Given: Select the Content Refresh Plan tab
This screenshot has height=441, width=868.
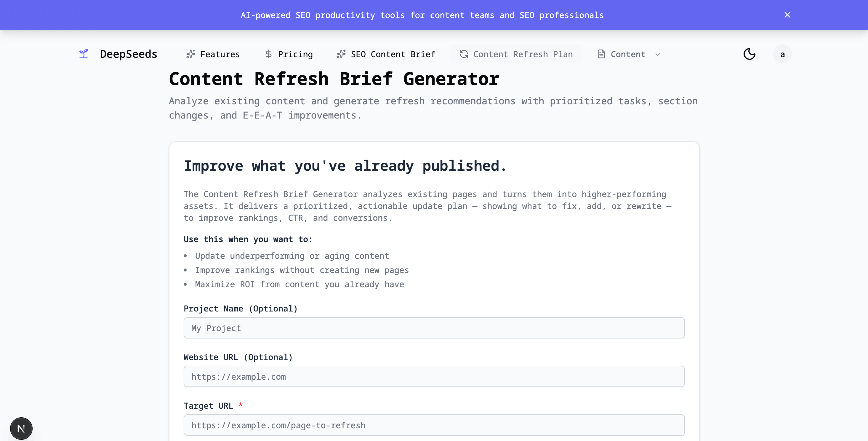Looking at the screenshot, I should tap(523, 54).
